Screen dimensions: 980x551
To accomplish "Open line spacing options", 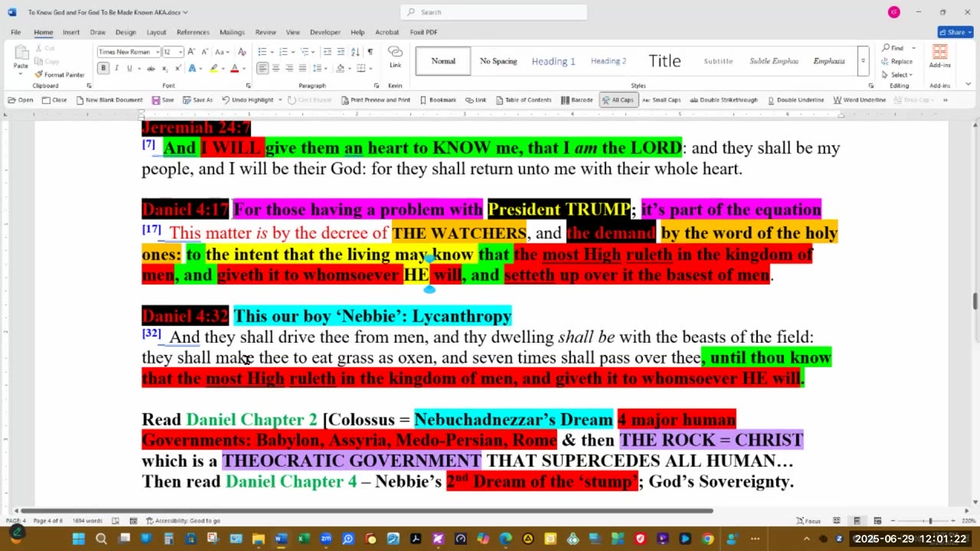I will tap(319, 68).
